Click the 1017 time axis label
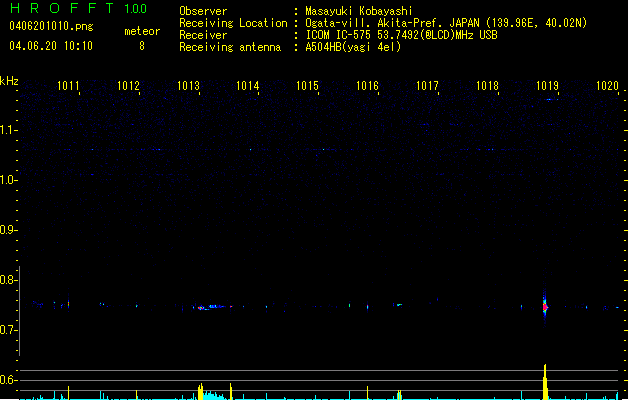Viewport: 629px width, 400px height. coord(427,86)
